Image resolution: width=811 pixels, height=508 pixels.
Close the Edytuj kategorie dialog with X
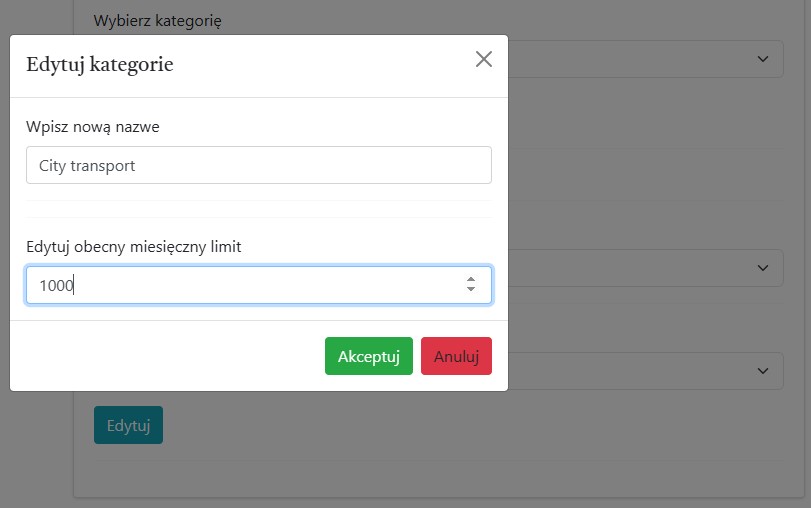click(x=484, y=60)
